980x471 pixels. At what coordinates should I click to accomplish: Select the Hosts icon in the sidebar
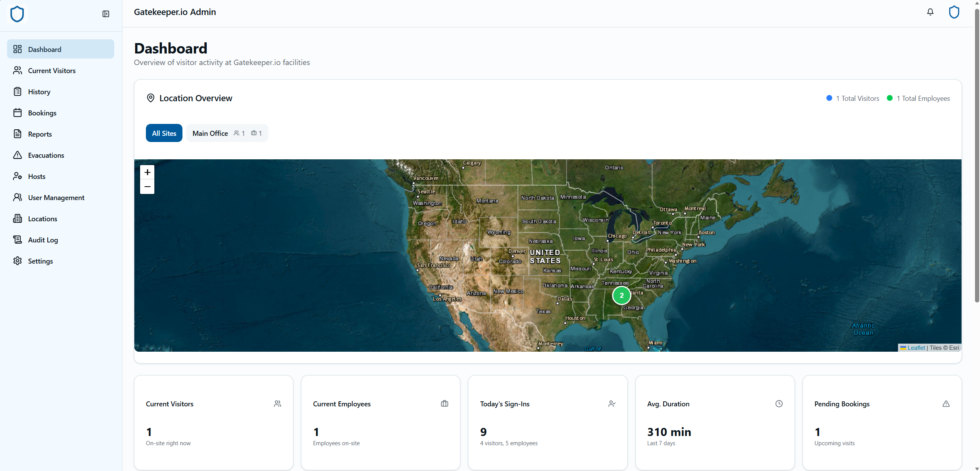click(17, 176)
